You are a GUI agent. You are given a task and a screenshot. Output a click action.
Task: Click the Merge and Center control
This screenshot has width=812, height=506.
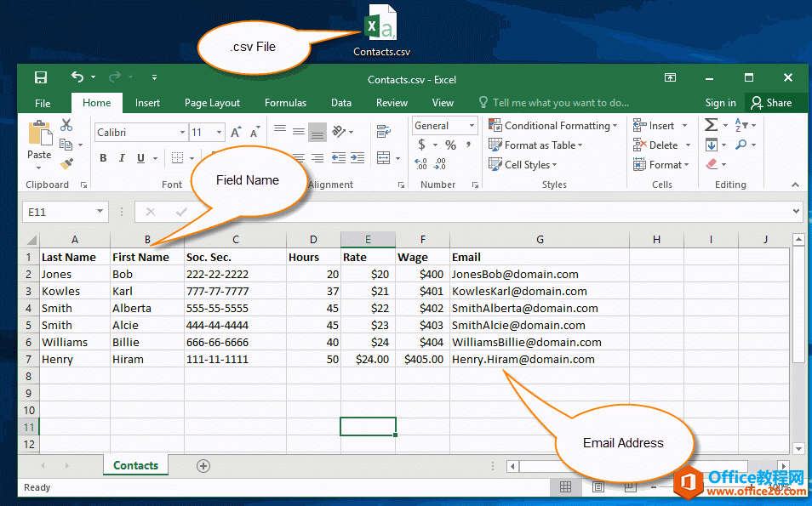point(384,157)
